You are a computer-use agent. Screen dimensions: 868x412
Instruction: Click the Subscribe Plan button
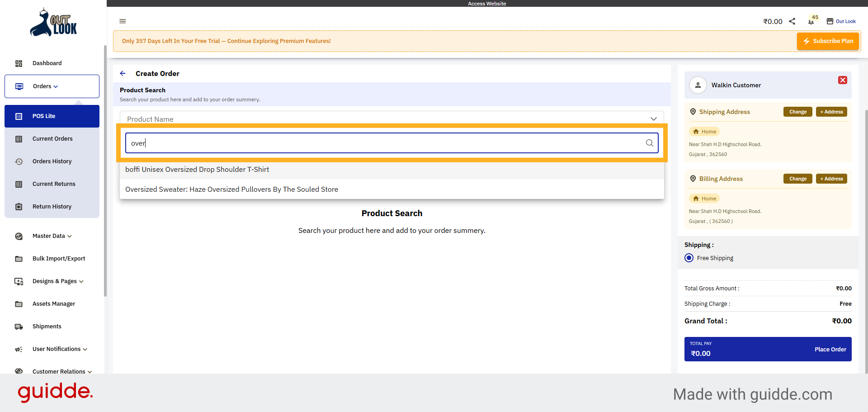click(828, 41)
